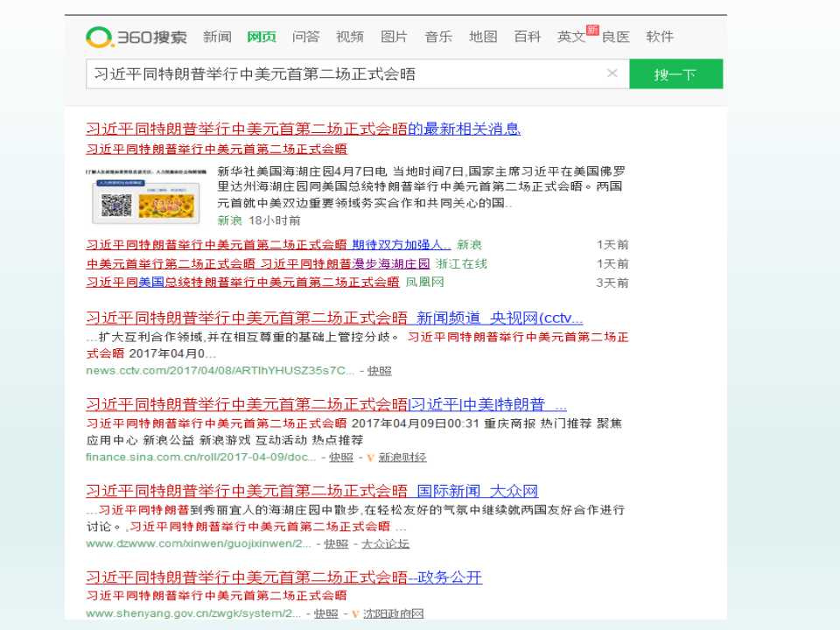Screen dimensions: 840x630
Task: Click the www.dzwww.com result URL
Action: click(x=199, y=543)
